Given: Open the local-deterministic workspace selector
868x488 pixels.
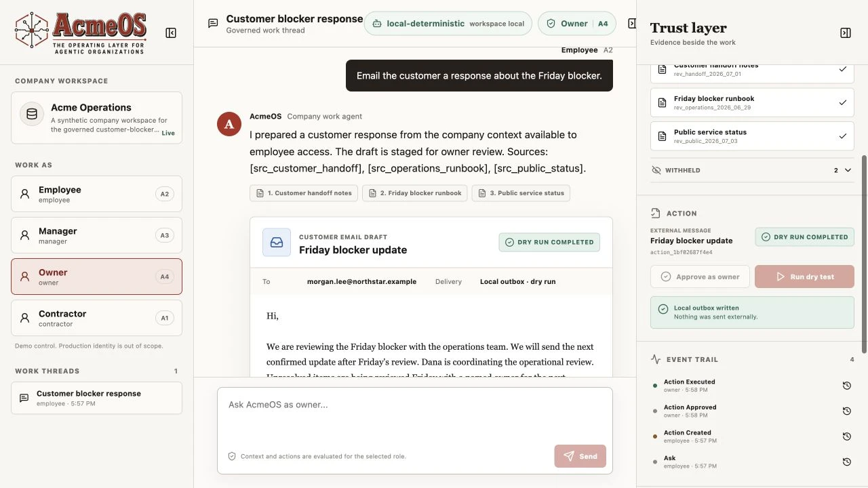Looking at the screenshot, I should (x=448, y=24).
